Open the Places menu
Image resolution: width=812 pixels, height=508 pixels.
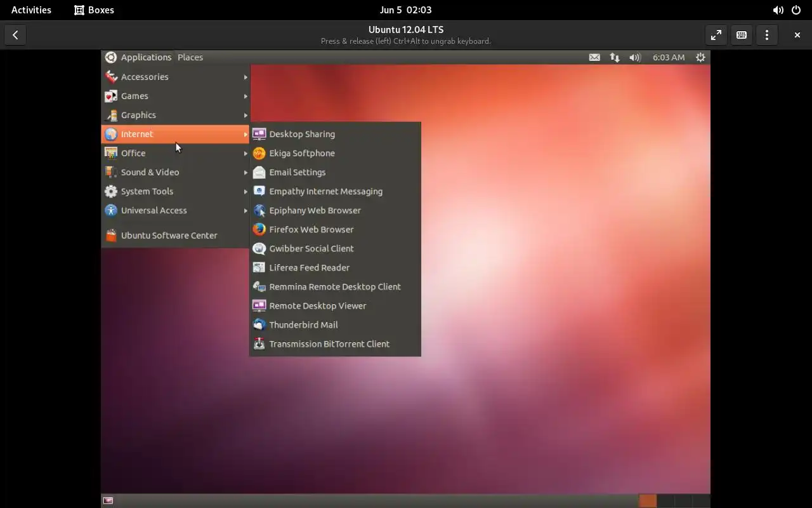point(190,57)
